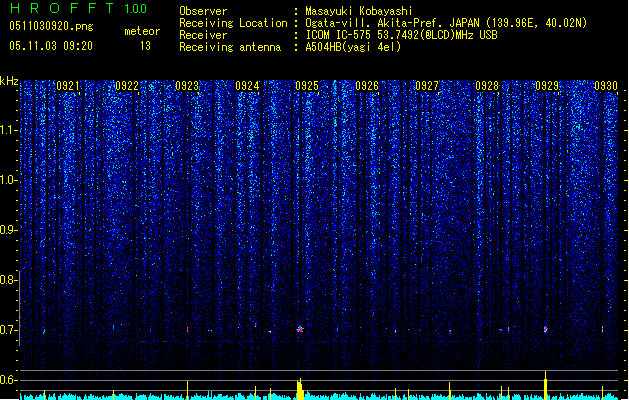Click the 0927 time marker
Screen dimensions: 629x400
426,86
